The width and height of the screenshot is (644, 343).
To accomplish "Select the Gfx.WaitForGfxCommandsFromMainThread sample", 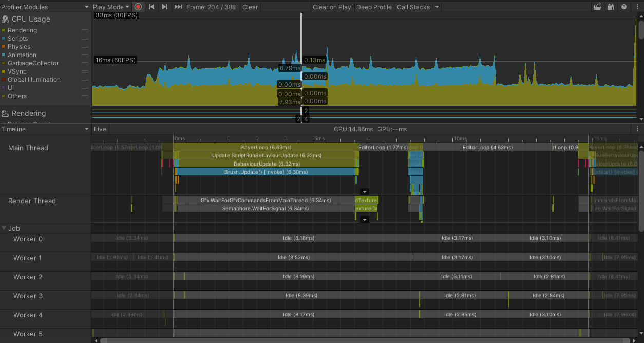I will point(266,200).
